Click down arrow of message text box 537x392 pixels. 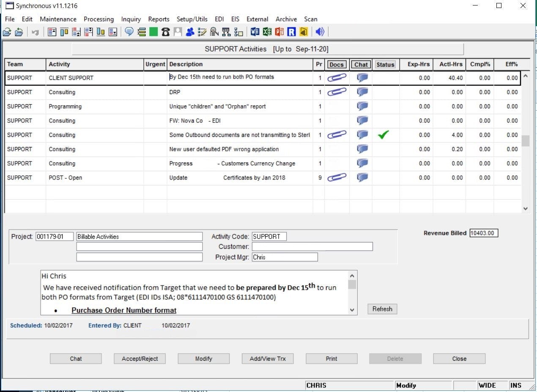tap(352, 310)
